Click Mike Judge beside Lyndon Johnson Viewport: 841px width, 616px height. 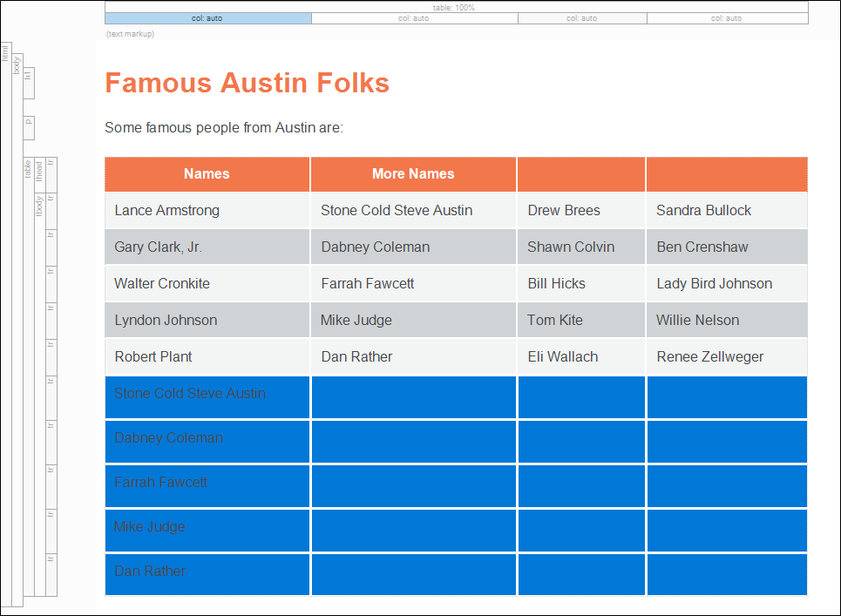[413, 320]
